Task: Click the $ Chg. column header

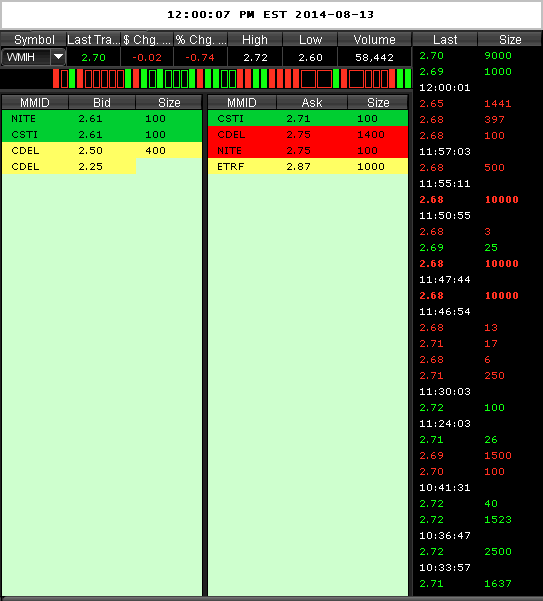Action: click(x=147, y=39)
